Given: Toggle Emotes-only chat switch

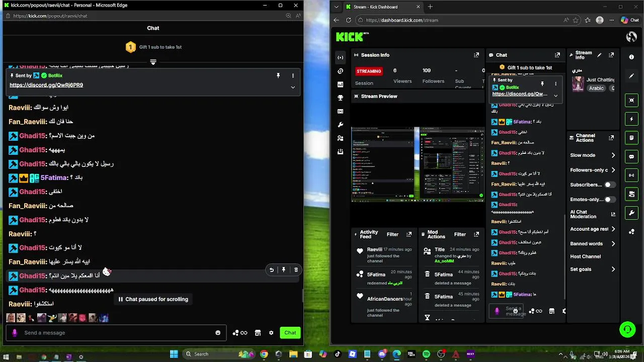Looking at the screenshot, I should 610,200.
